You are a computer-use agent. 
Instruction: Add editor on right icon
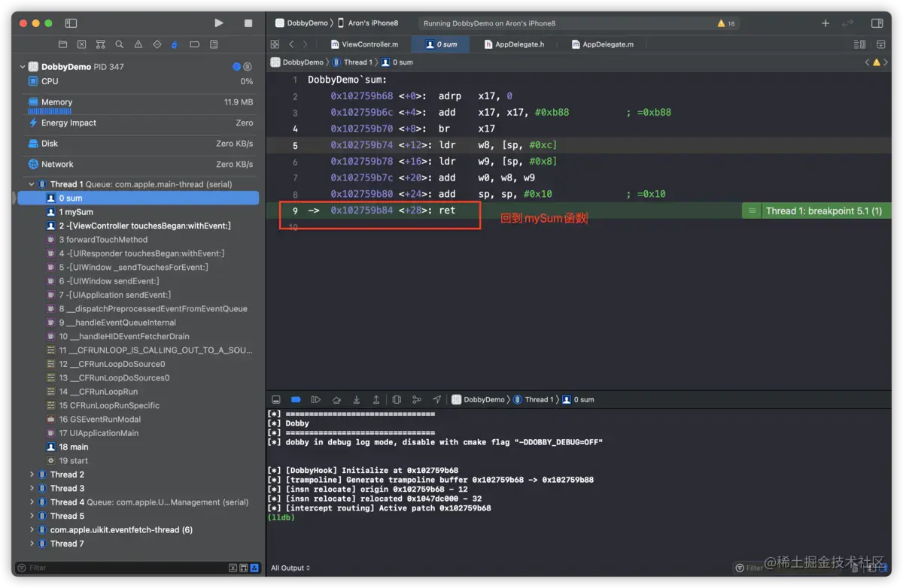pos(881,44)
